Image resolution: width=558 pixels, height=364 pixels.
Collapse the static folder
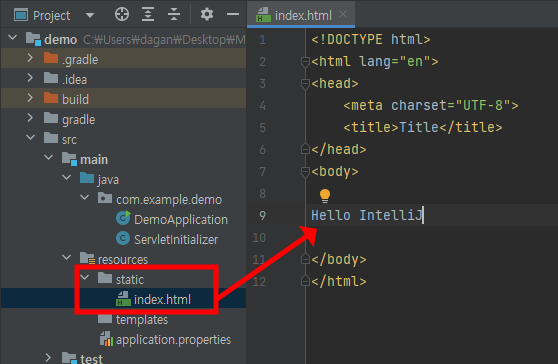(84, 277)
